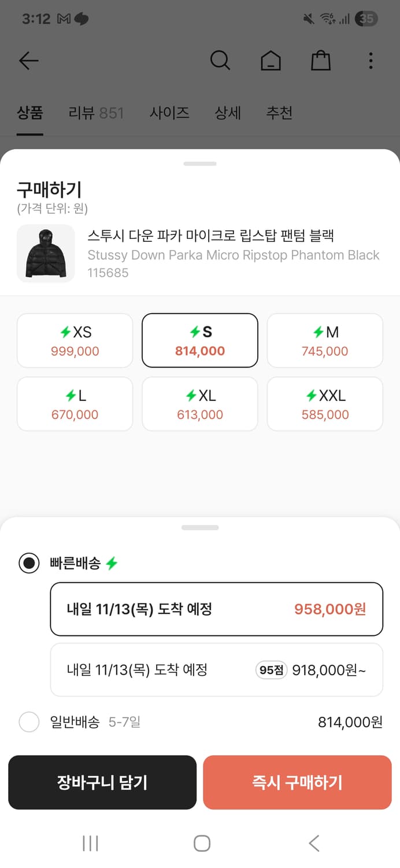Viewport: 400px width, 868px height.
Task: Keep 빠른배송 selected via its radio button
Action: [x=29, y=562]
